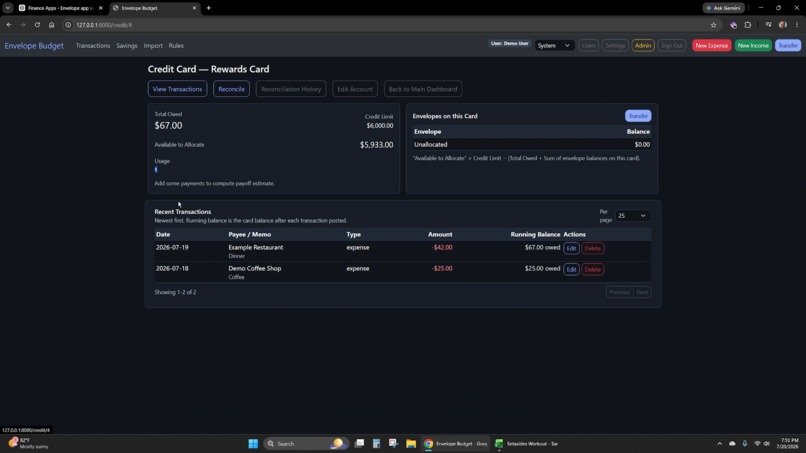This screenshot has height=453, width=806.
Task: Add a New Income
Action: 753,46
